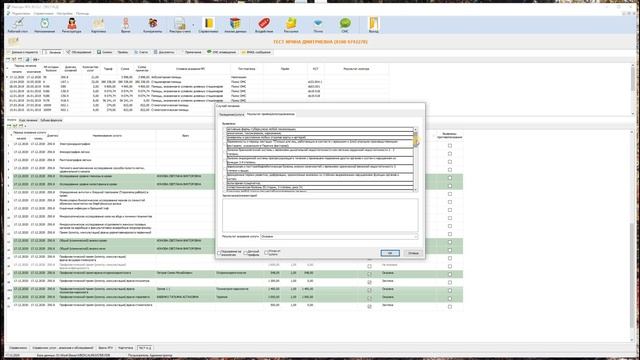
Task: Toggle the first checkbox at dialog bottom left
Action: click(219, 253)
